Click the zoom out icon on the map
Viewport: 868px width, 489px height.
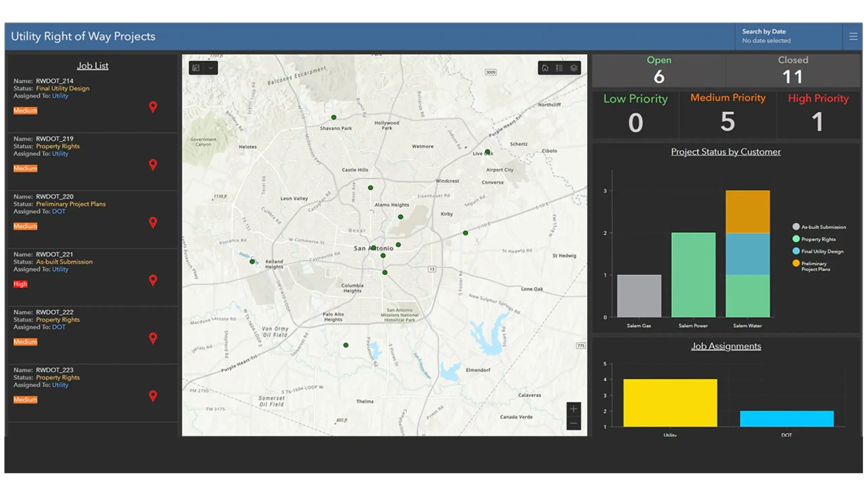click(x=573, y=423)
